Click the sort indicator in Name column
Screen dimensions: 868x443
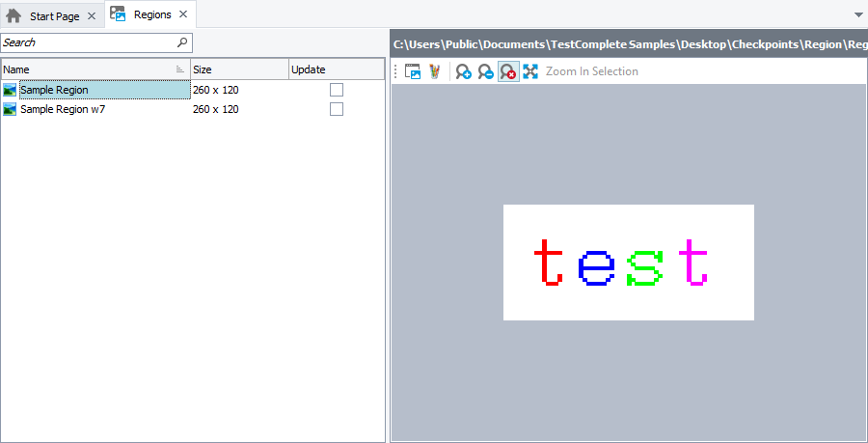coord(180,69)
